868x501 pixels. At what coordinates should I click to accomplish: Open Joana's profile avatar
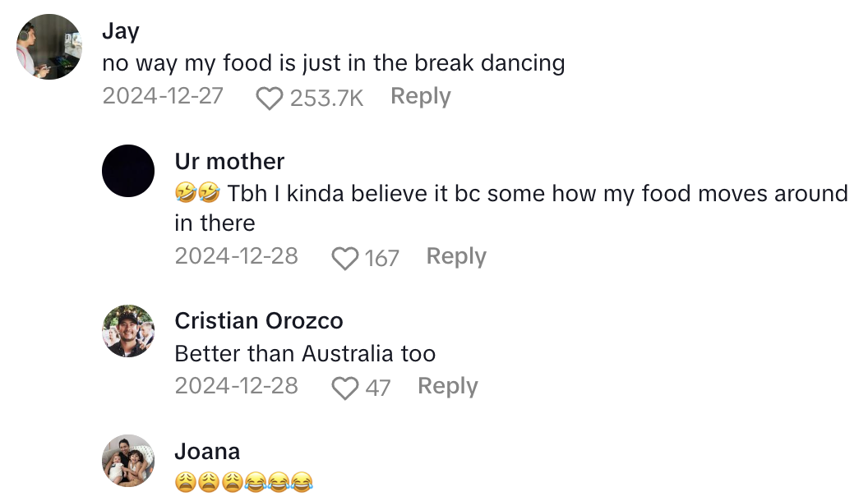128,461
